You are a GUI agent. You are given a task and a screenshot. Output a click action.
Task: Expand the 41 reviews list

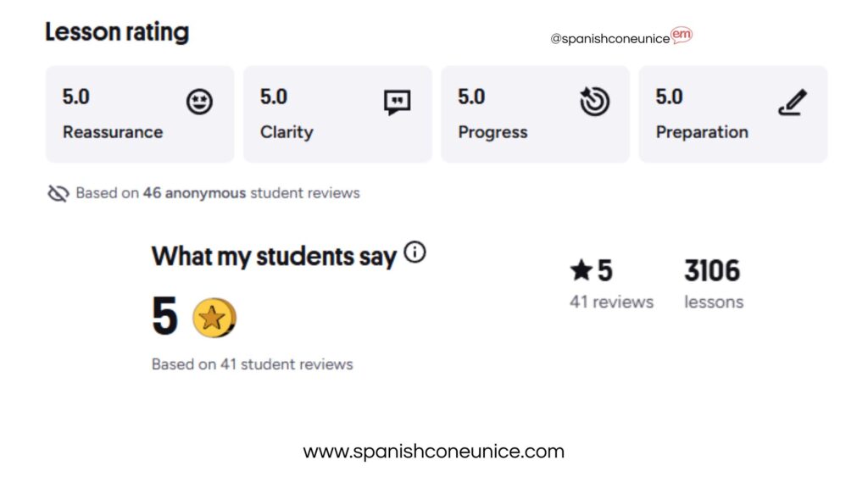(x=613, y=302)
